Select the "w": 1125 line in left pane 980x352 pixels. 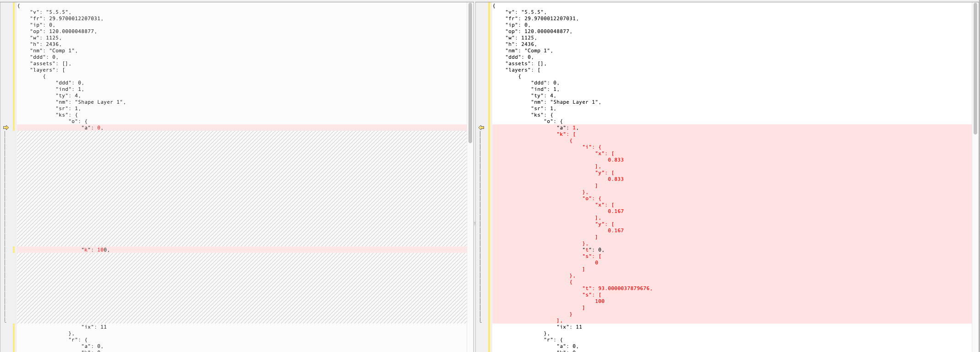46,38
